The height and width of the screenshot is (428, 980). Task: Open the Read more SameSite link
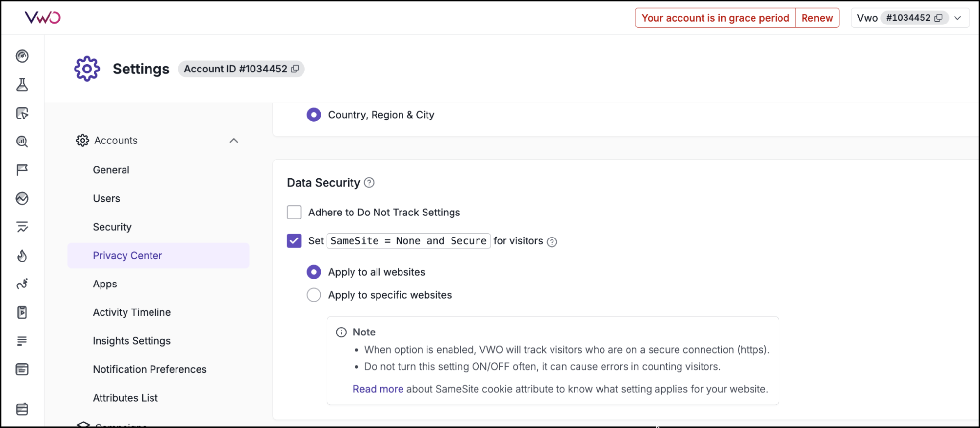[377, 389]
